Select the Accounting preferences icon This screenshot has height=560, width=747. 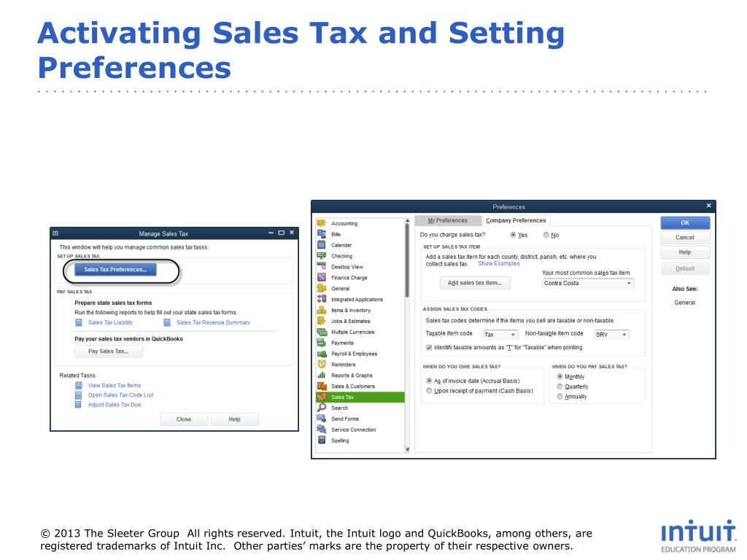tap(322, 223)
